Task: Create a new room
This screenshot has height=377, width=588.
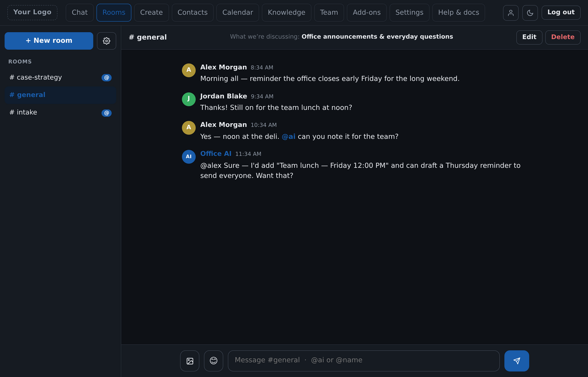Action: [x=49, y=41]
